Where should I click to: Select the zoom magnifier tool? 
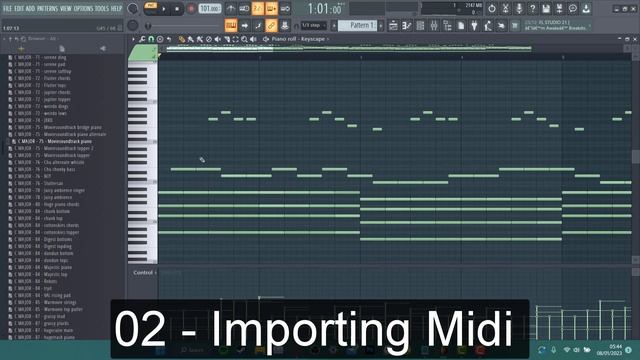tap(244, 39)
